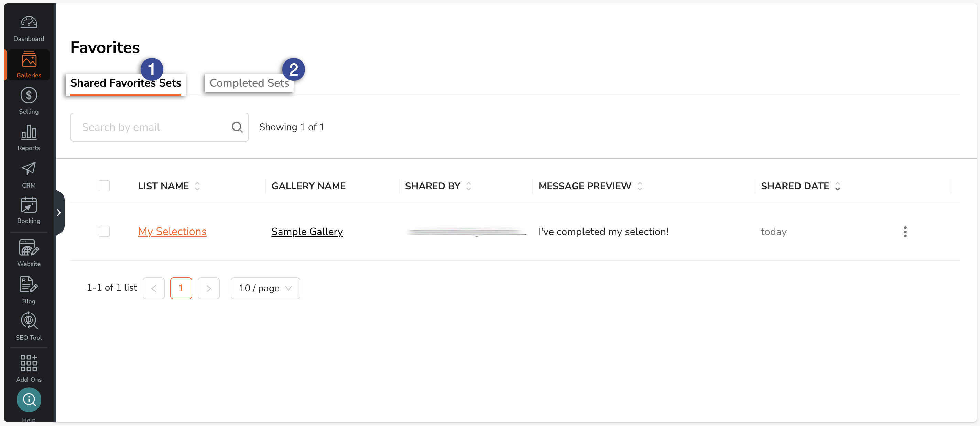Open the 10 / page dropdown
The image size is (980, 426).
coord(265,288)
